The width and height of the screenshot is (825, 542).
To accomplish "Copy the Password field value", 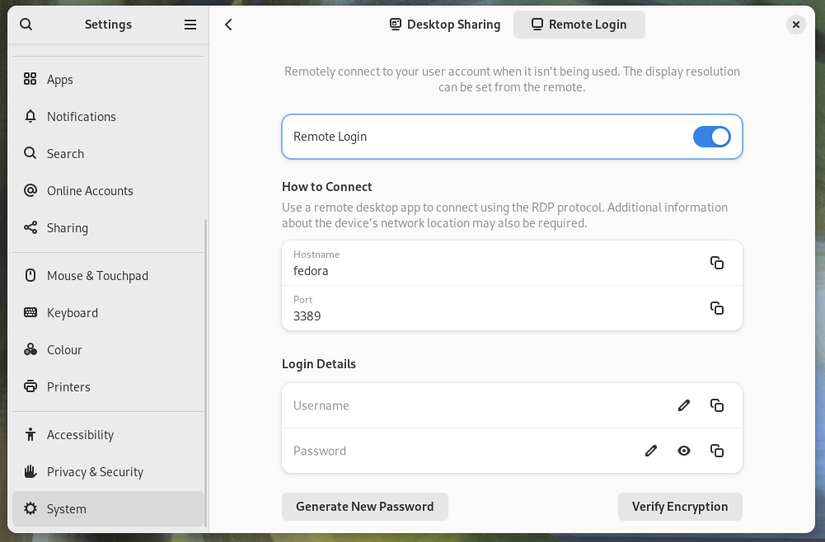I will tap(717, 450).
